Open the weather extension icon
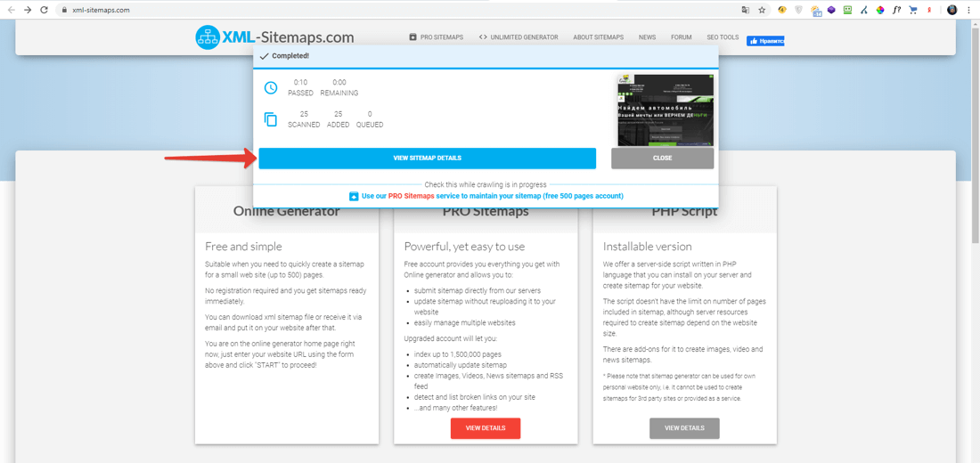The width and height of the screenshot is (980, 463). (815, 11)
